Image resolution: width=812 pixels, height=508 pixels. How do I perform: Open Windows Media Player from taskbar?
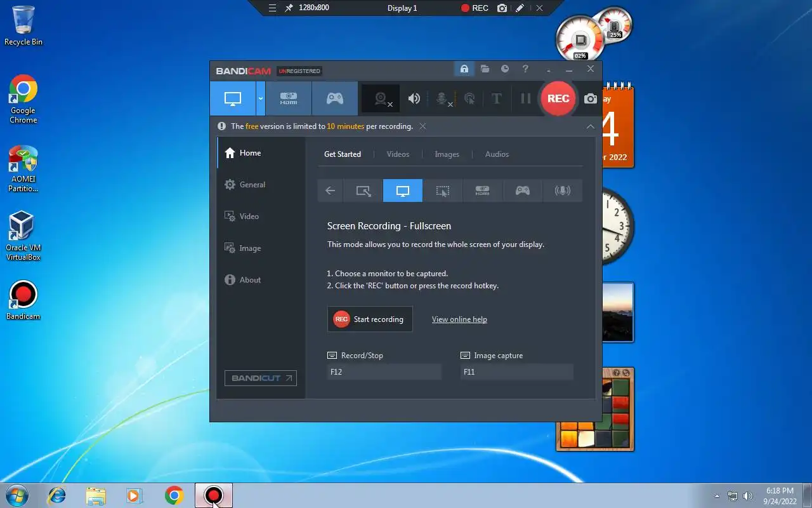[x=134, y=495]
